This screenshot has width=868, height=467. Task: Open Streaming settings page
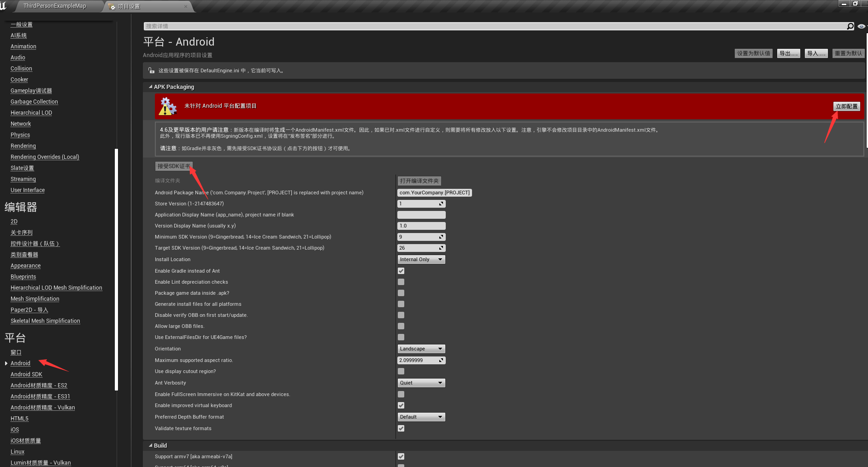(x=23, y=179)
